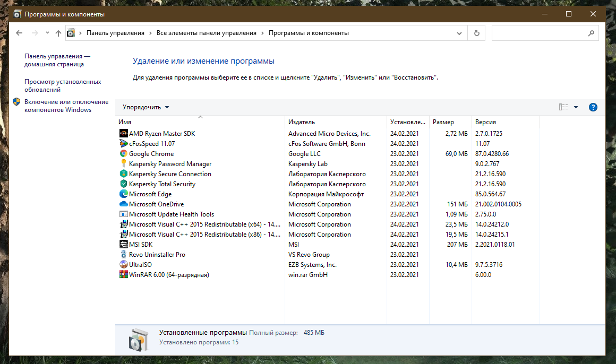Screen dimensions: 616x364
Task: Click publisher Корпорация Майкрософт
Action: (326, 194)
